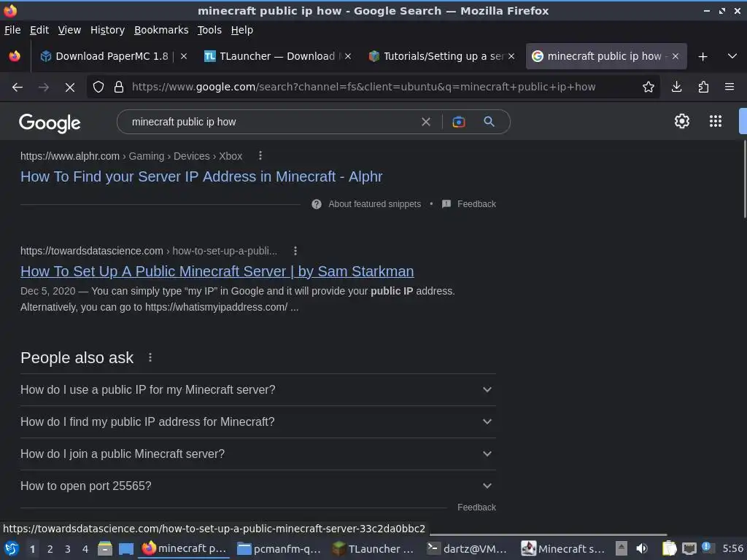Open the taskbar file manager launcher
The width and height of the screenshot is (747, 560).
pyautogui.click(x=105, y=548)
